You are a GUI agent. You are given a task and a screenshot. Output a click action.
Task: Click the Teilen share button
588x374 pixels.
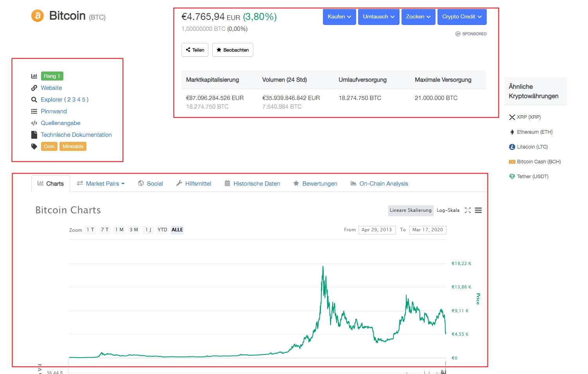click(195, 50)
